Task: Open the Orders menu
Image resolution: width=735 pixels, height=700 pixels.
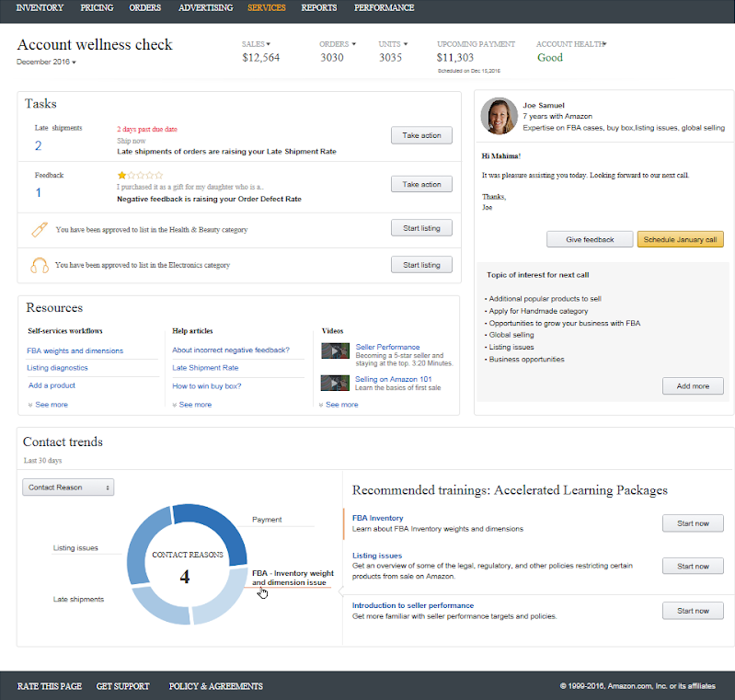Action: (x=144, y=8)
